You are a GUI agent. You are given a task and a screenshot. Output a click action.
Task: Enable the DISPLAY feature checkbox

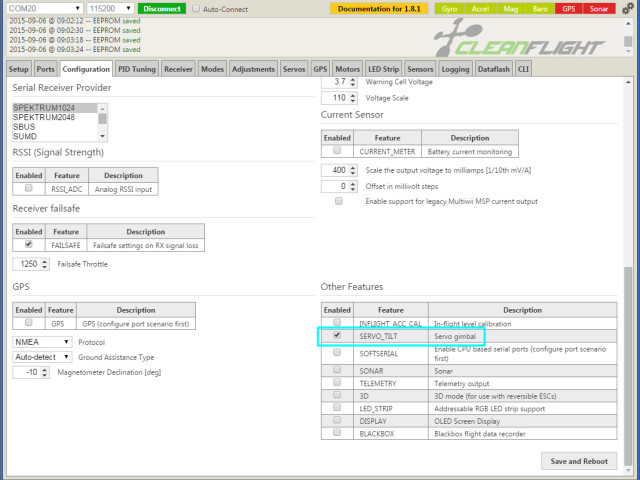click(337, 420)
